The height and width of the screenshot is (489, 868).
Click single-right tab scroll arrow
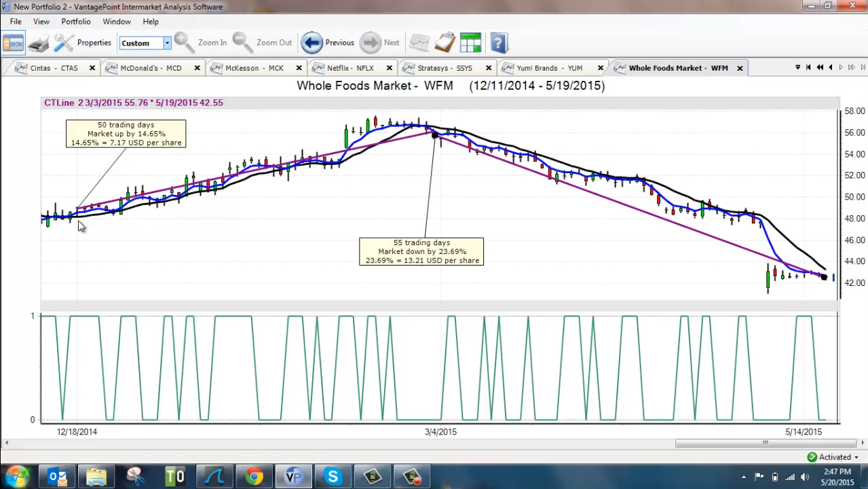[841, 67]
